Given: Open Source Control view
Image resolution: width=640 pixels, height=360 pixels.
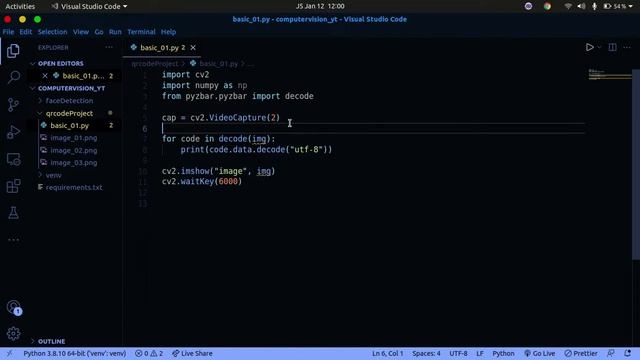Looking at the screenshot, I should (x=13, y=104).
